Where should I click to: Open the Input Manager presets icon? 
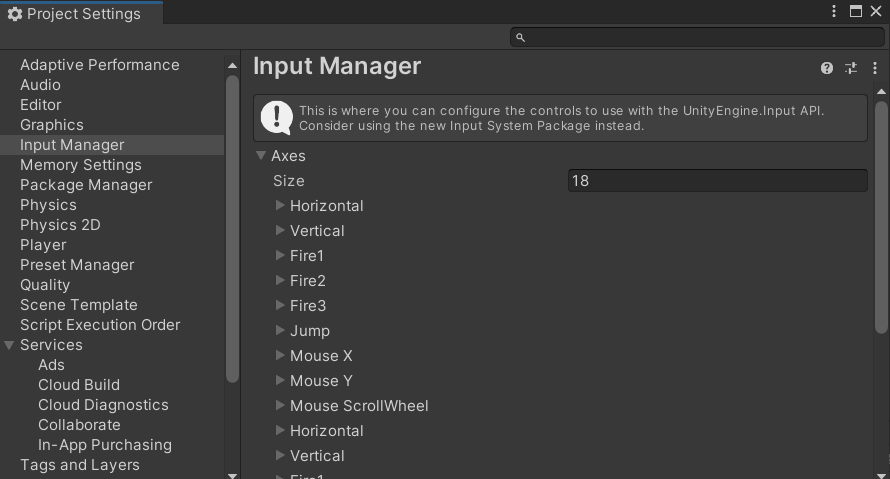tap(850, 68)
